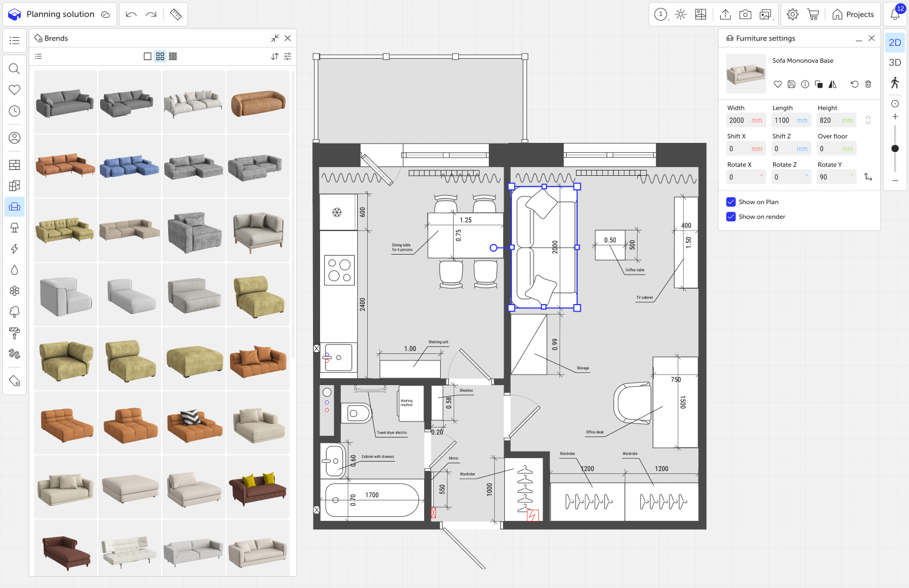The height and width of the screenshot is (588, 909).
Task: Select the burgundy sofa with yellow pillows
Action: (258, 487)
